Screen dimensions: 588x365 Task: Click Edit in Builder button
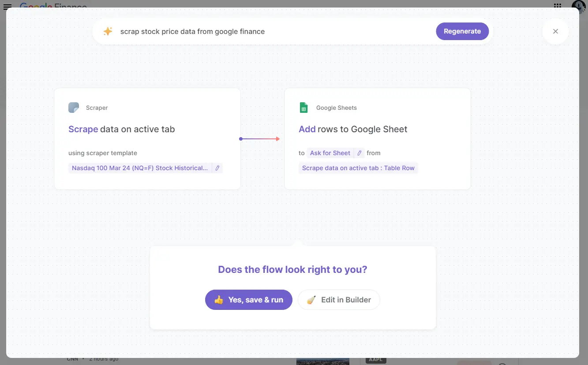(339, 300)
